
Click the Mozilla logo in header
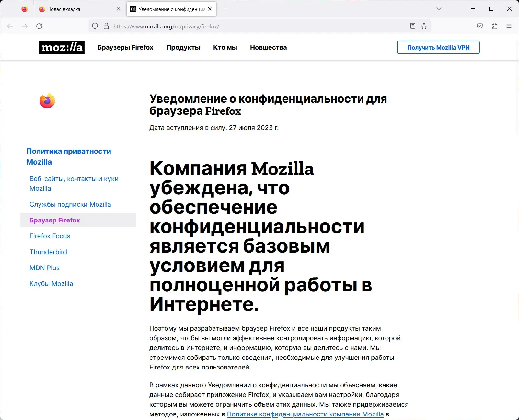62,47
